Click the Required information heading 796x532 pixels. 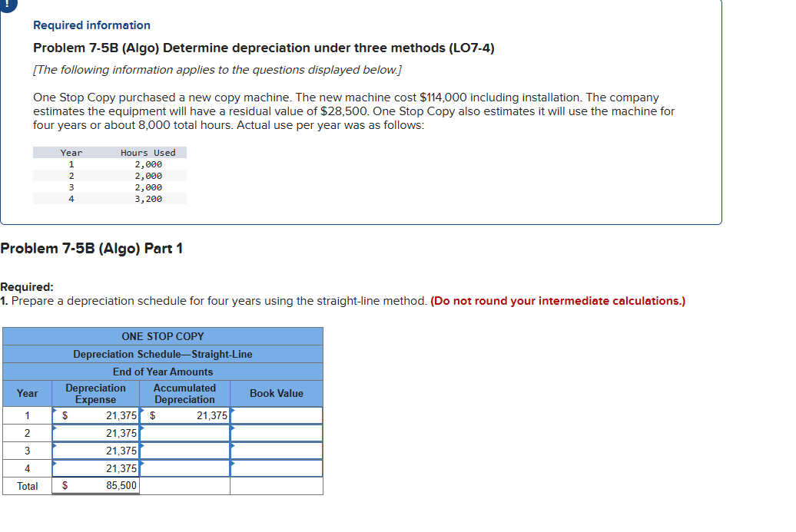(x=91, y=25)
